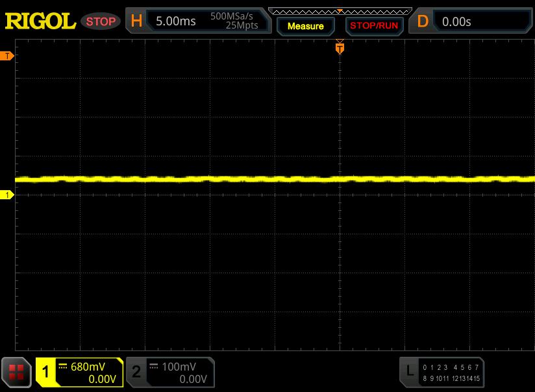The height and width of the screenshot is (392, 535).
Task: Toggle channel 1 yellow number label
Action: (x=45, y=372)
